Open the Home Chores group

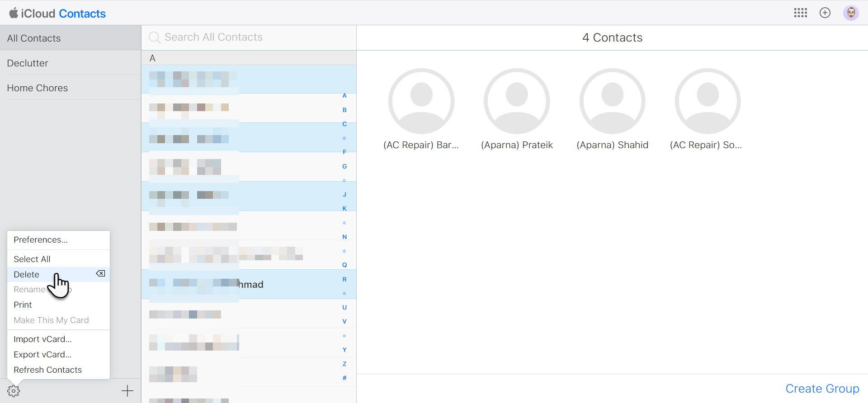(x=71, y=88)
